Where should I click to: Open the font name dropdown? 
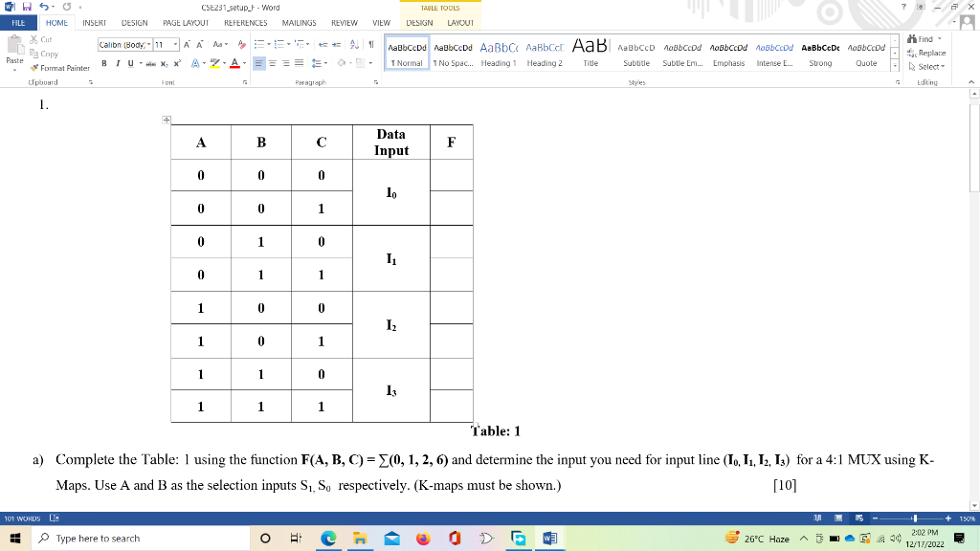coord(149,44)
